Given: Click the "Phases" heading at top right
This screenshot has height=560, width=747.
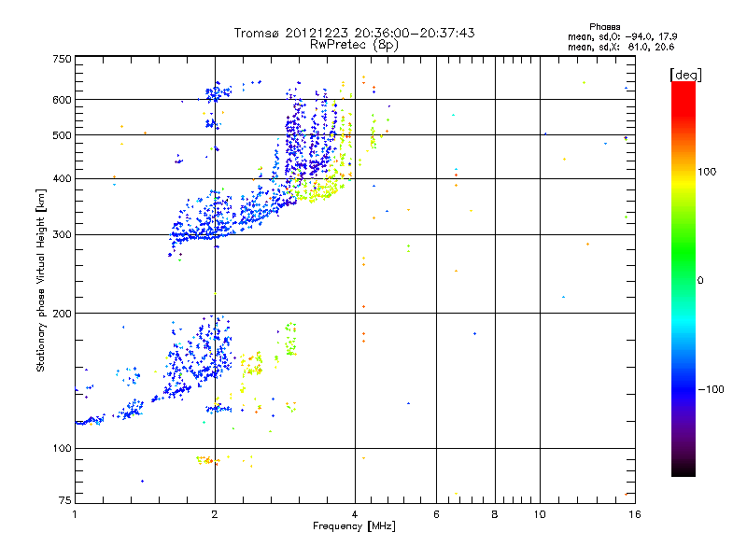Looking at the screenshot, I should (x=604, y=27).
